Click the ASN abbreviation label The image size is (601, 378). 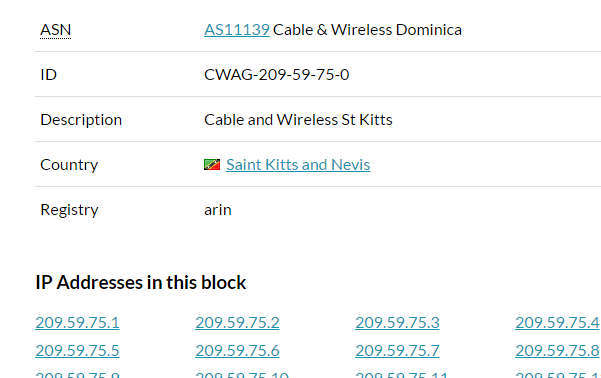[56, 30]
